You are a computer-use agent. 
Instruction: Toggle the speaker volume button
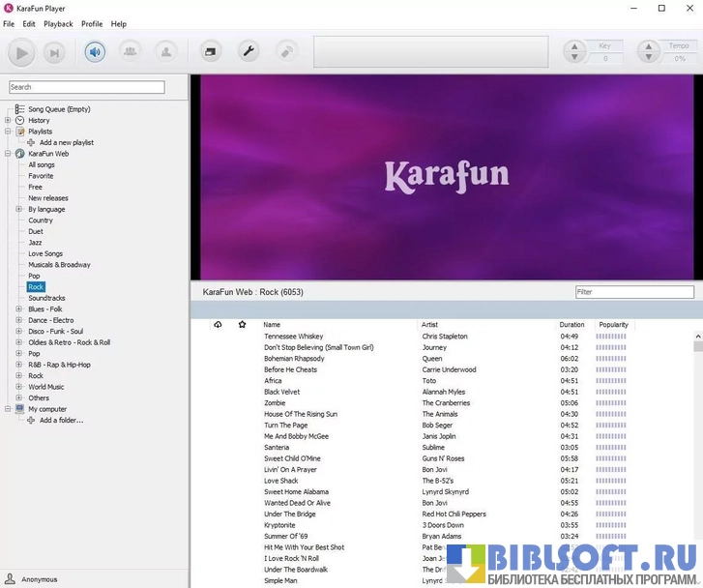[x=95, y=52]
